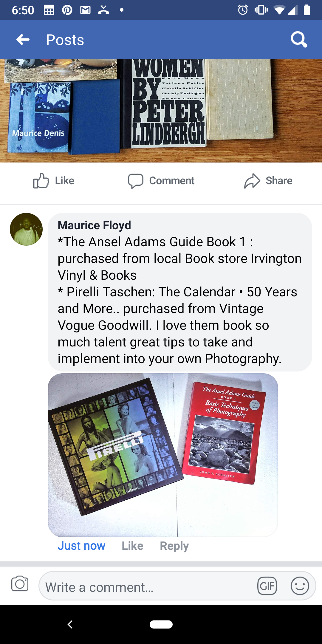Tap the Comment speech bubble icon
The image size is (322, 644).
136,181
